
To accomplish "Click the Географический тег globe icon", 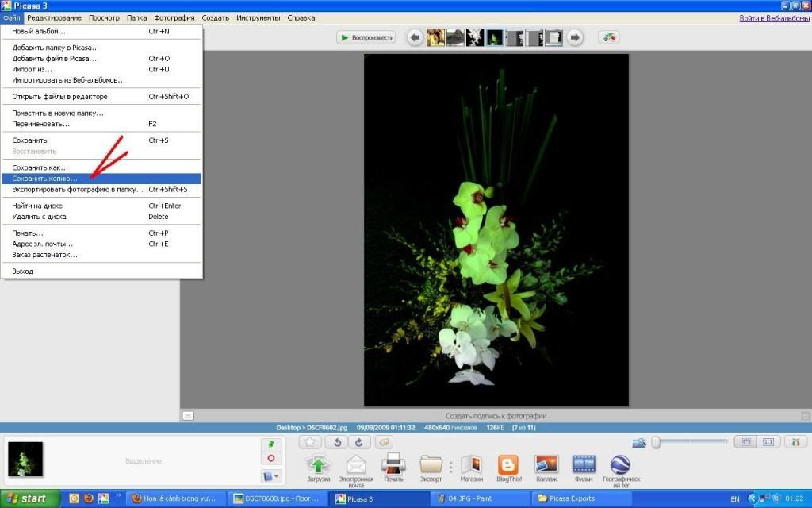I will coord(620,465).
